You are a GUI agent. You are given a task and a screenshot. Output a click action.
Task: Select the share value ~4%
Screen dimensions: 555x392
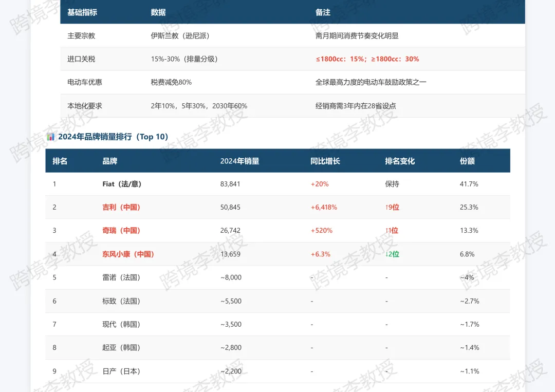point(467,277)
